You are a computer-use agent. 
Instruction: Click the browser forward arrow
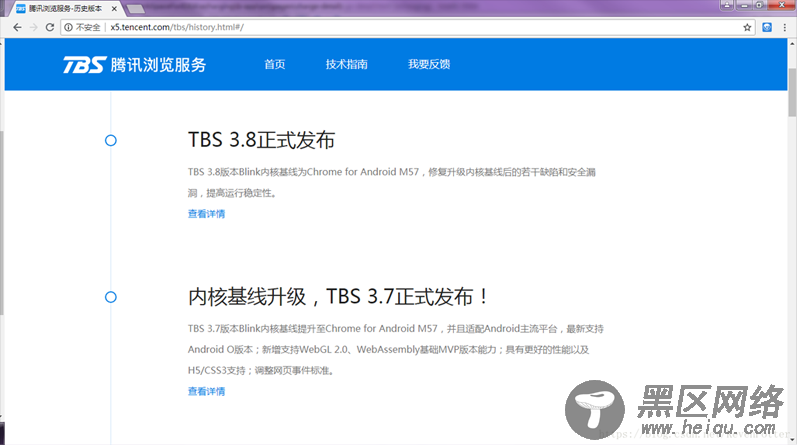(34, 27)
